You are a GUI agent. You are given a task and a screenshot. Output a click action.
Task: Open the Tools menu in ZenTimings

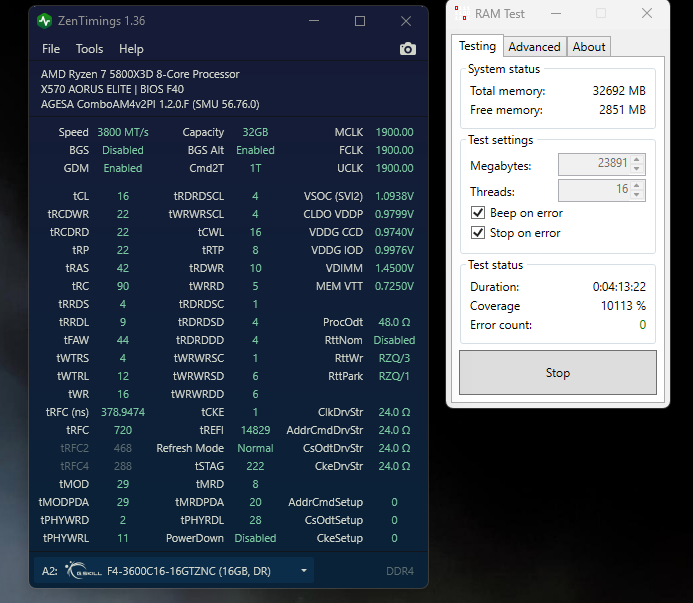click(x=89, y=49)
